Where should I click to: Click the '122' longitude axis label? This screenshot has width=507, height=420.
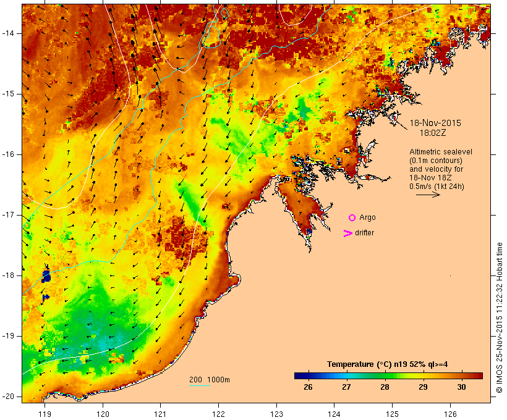pos(219,414)
